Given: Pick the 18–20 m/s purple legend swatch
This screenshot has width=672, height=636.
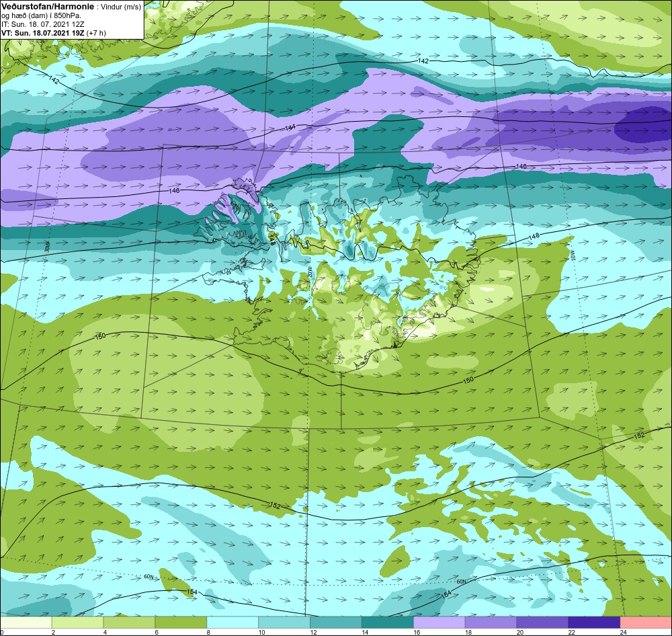Looking at the screenshot, I should click(x=491, y=622).
